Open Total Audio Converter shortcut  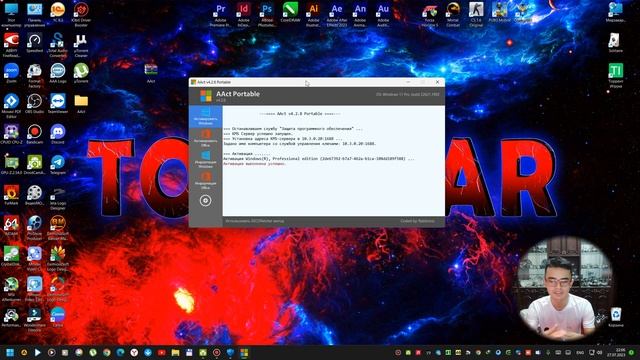[58, 45]
